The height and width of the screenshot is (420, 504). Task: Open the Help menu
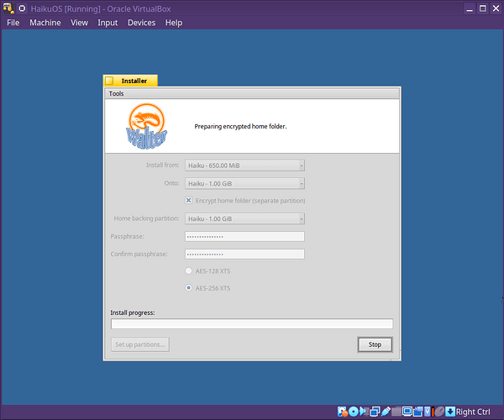pyautogui.click(x=174, y=23)
